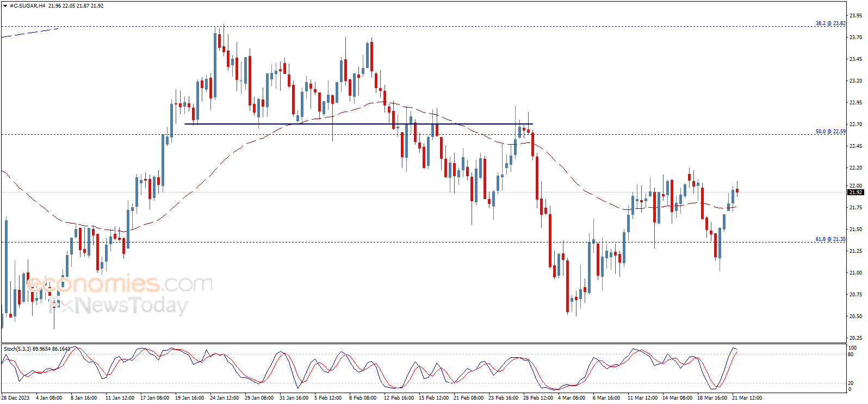
Task: Click the 19 Jan 16:00 time label
Action: click(189, 398)
